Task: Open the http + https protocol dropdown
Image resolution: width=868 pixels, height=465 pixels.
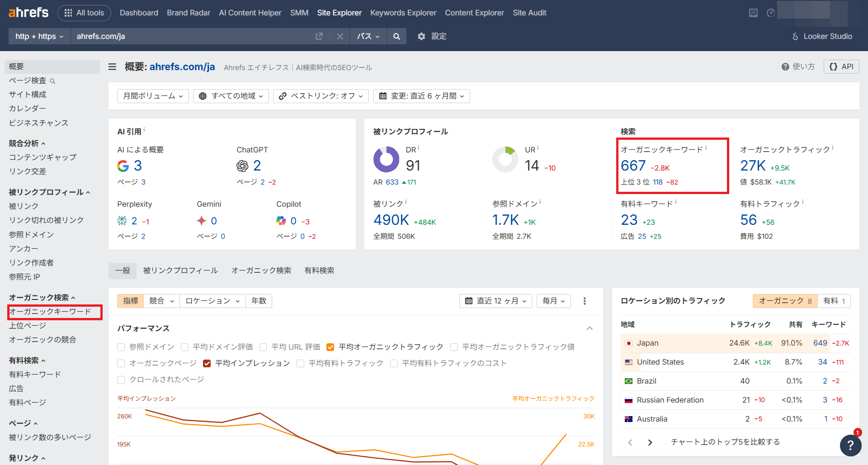Action: 39,36
